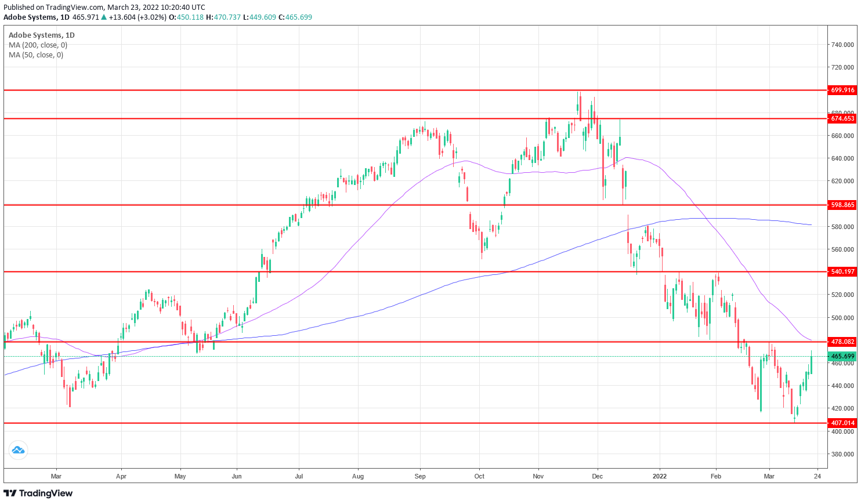Viewport: 861px width, 504px height.
Task: Click the 620.000 price axis value
Action: [842, 181]
